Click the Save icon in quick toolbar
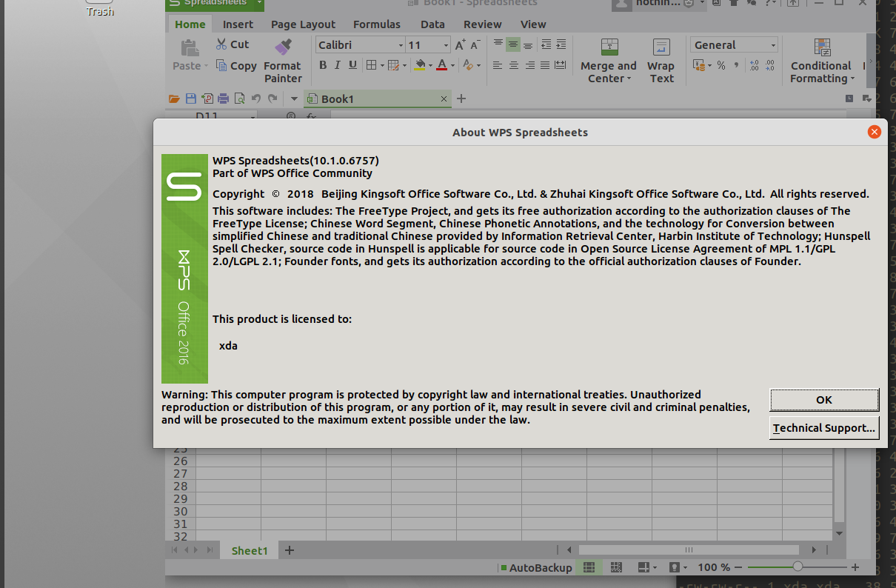The image size is (896, 588). coord(190,98)
